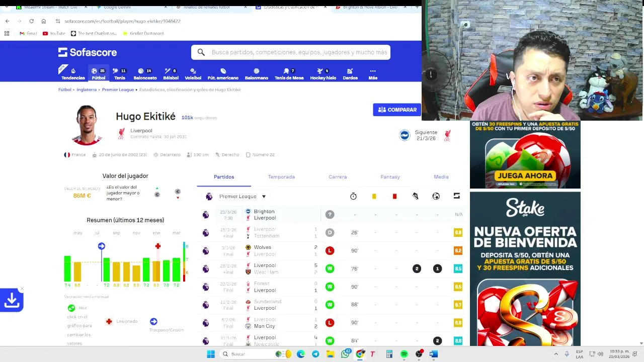644x362 pixels.
Task: Click the 8.5 rating badge for West Ham match
Action: pos(458,268)
